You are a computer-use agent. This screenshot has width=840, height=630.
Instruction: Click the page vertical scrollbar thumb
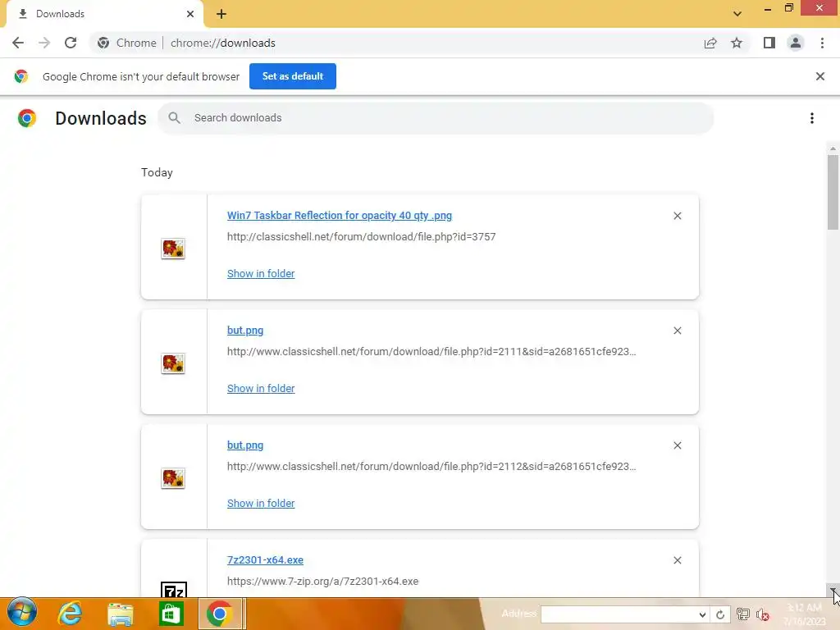click(x=833, y=192)
